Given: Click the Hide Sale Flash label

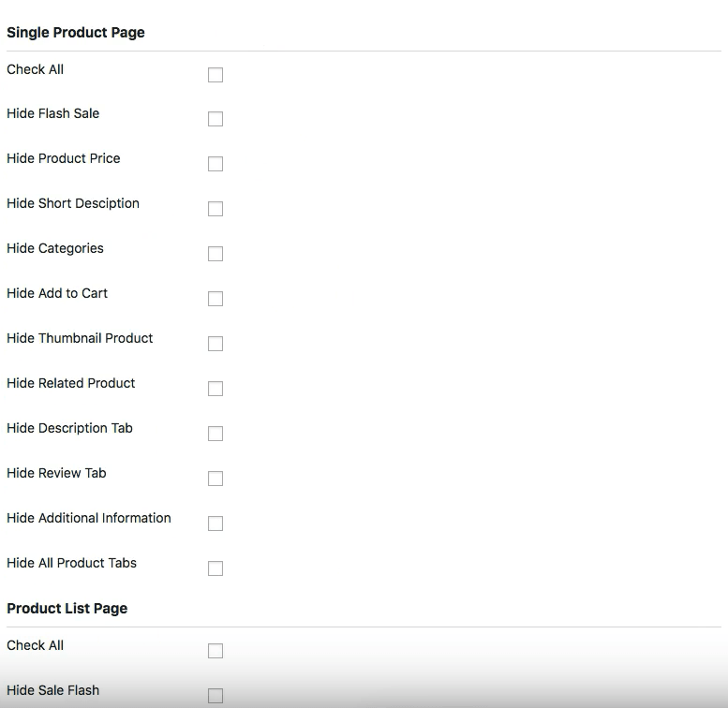Looking at the screenshot, I should click(x=52, y=690).
